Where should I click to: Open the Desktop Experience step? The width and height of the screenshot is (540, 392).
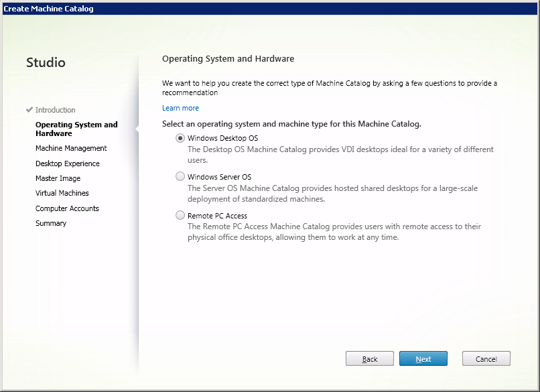pyautogui.click(x=68, y=164)
